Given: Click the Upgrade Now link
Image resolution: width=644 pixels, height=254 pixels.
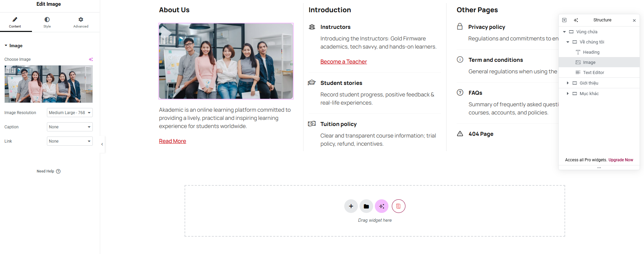Looking at the screenshot, I should pos(621,160).
